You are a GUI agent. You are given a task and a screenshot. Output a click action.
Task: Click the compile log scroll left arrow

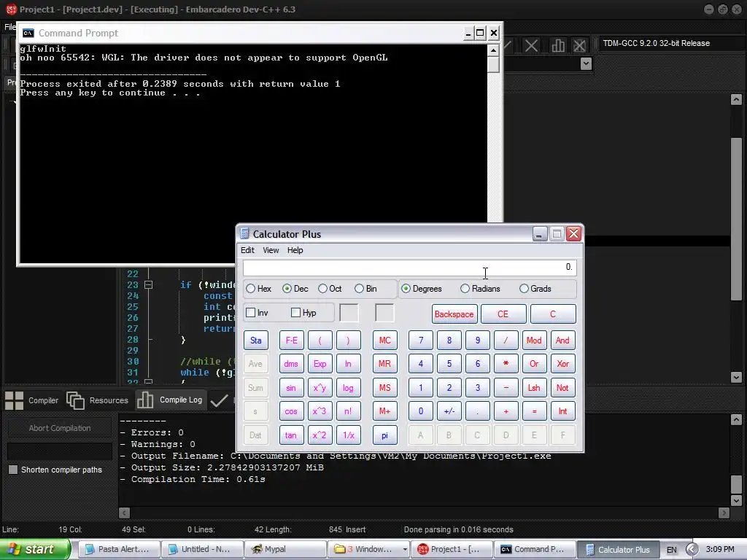124,513
